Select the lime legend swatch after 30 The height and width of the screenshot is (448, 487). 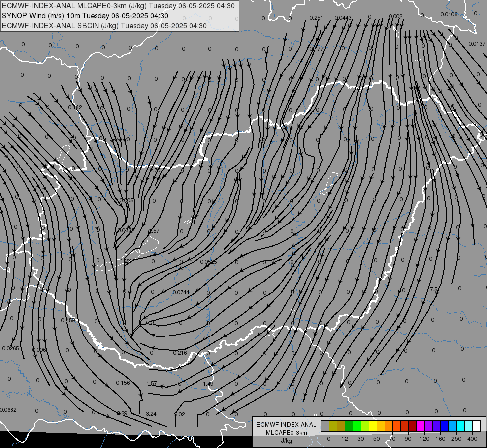point(365,426)
